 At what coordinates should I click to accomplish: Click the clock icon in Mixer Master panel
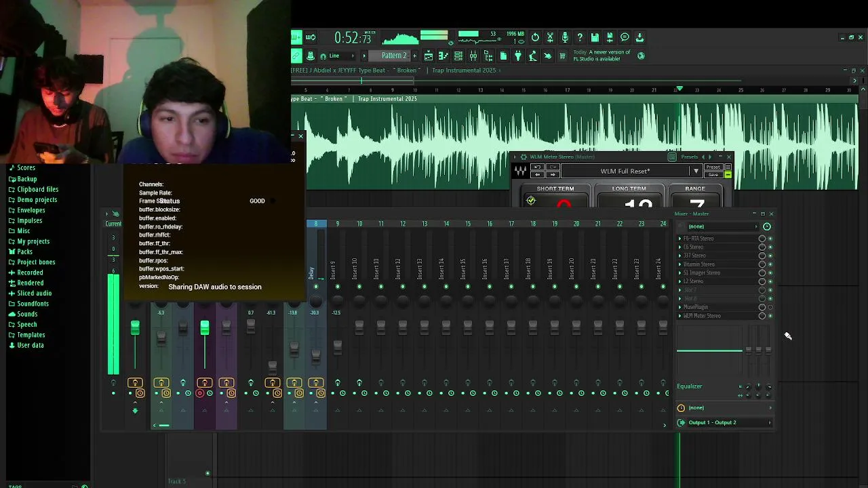click(767, 226)
